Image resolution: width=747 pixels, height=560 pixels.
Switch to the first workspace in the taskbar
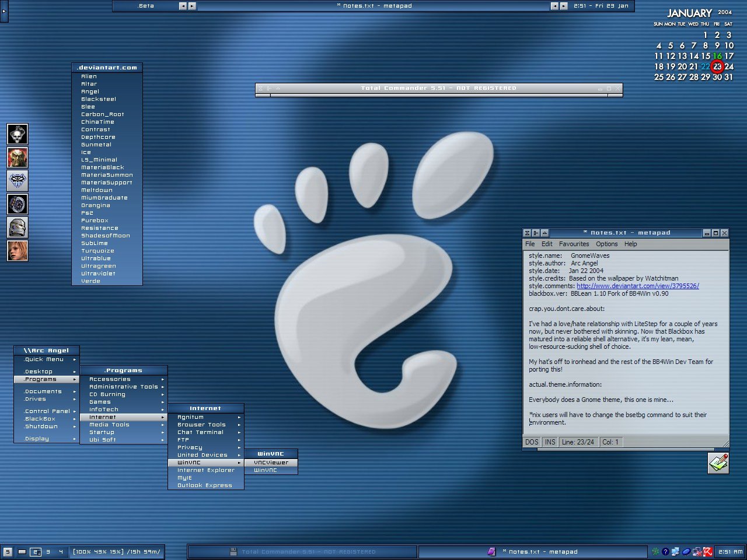point(22,551)
